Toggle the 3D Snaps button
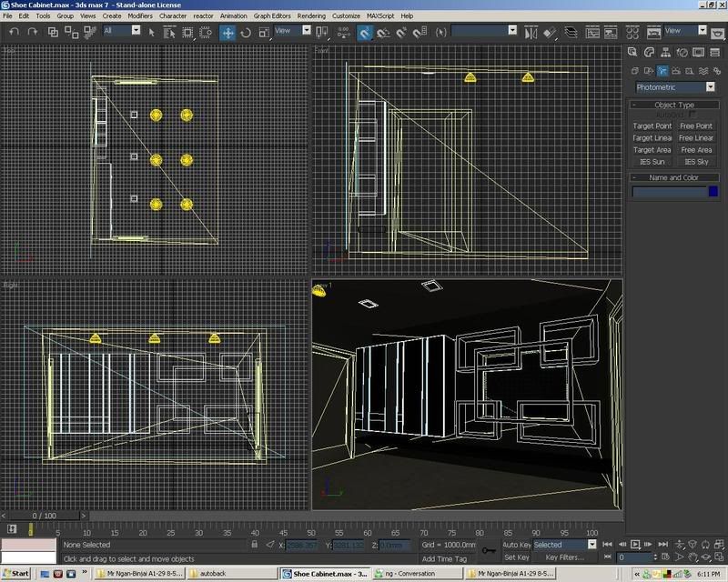This screenshot has height=582, width=728. click(364, 32)
